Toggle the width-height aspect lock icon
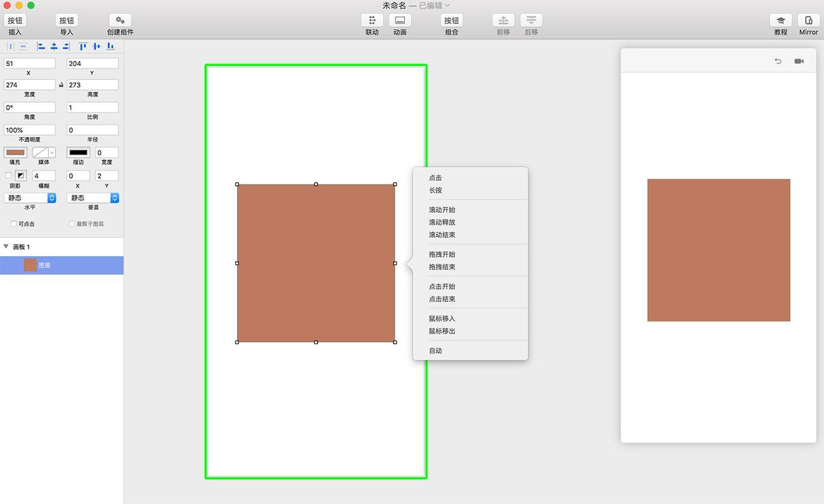 [61, 85]
